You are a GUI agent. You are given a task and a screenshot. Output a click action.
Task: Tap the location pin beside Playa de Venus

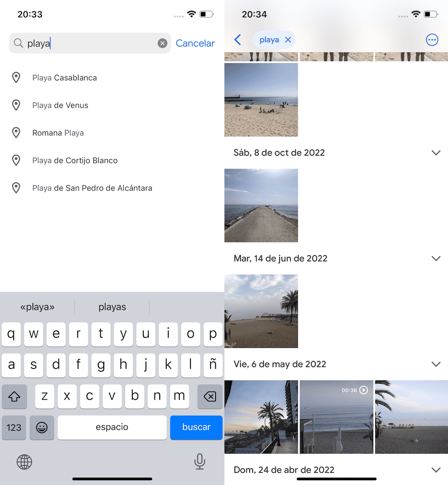(x=16, y=105)
